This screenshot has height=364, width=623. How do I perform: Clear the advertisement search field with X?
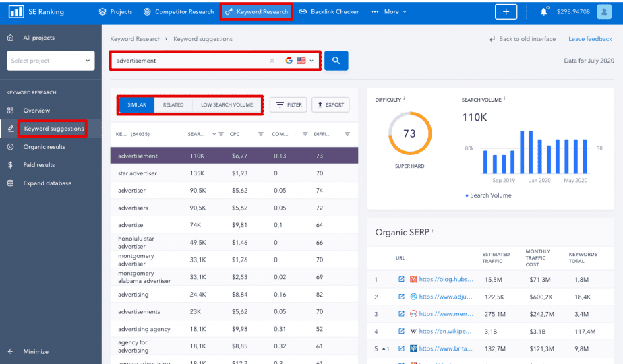click(x=272, y=61)
